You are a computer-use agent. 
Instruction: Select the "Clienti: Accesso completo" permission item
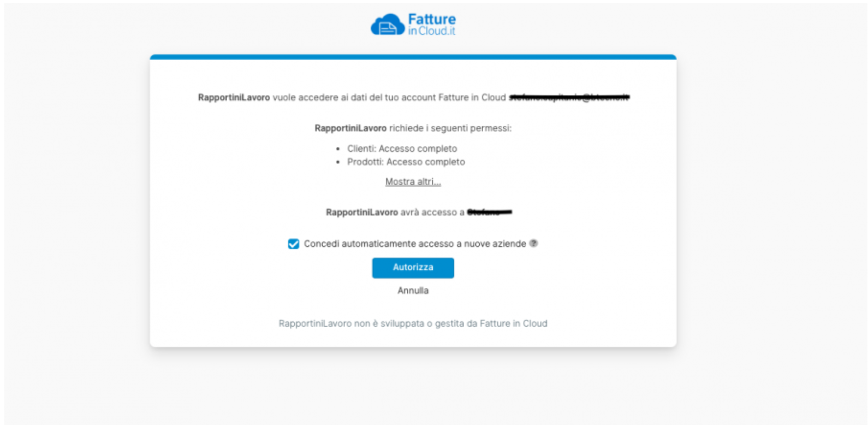402,149
